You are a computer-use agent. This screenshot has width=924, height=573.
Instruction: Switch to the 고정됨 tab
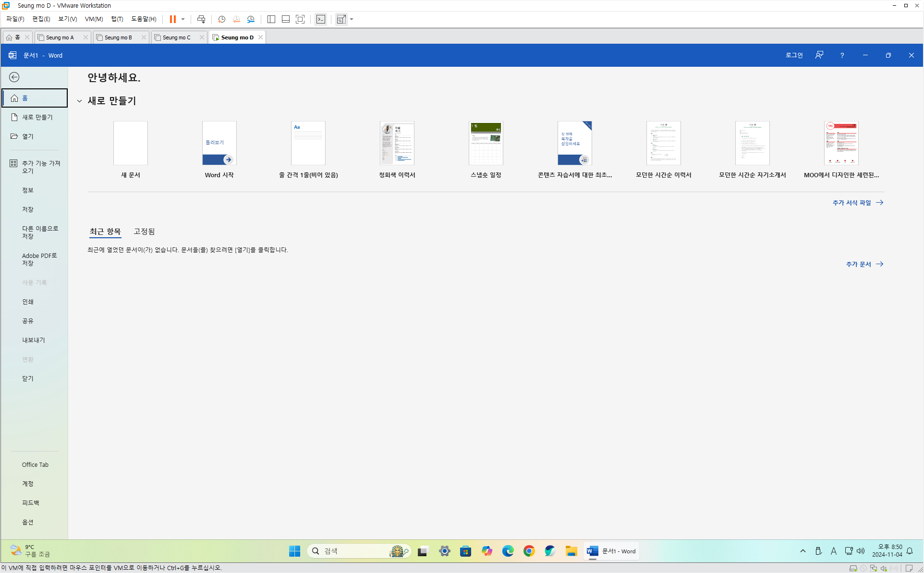coord(144,232)
